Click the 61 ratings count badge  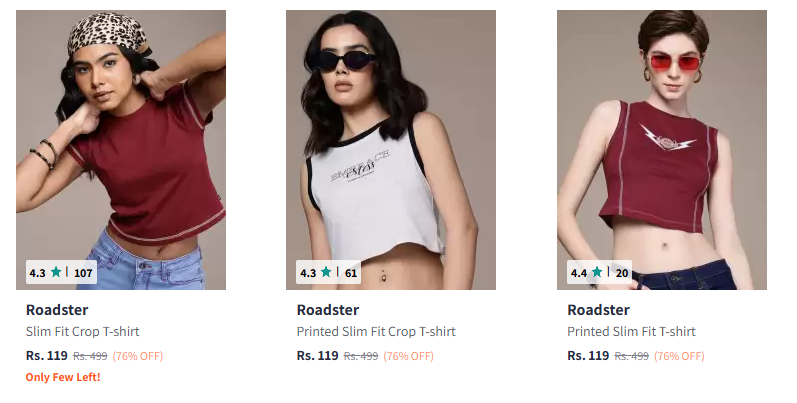point(351,273)
